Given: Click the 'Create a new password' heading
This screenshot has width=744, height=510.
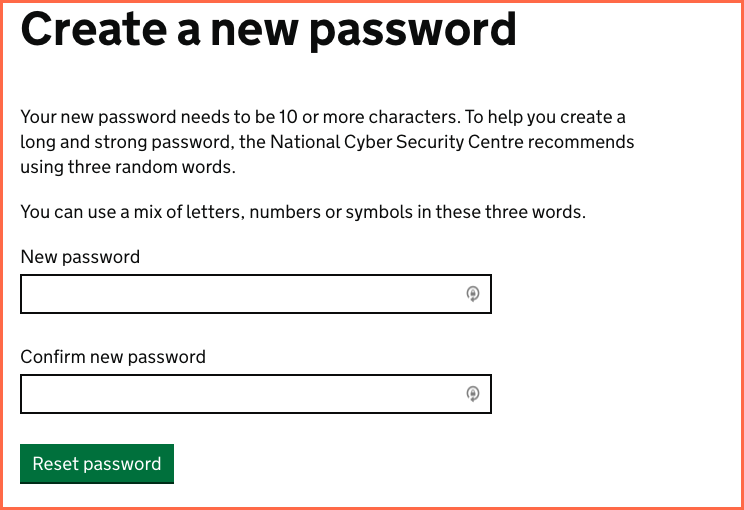Looking at the screenshot, I should [268, 30].
